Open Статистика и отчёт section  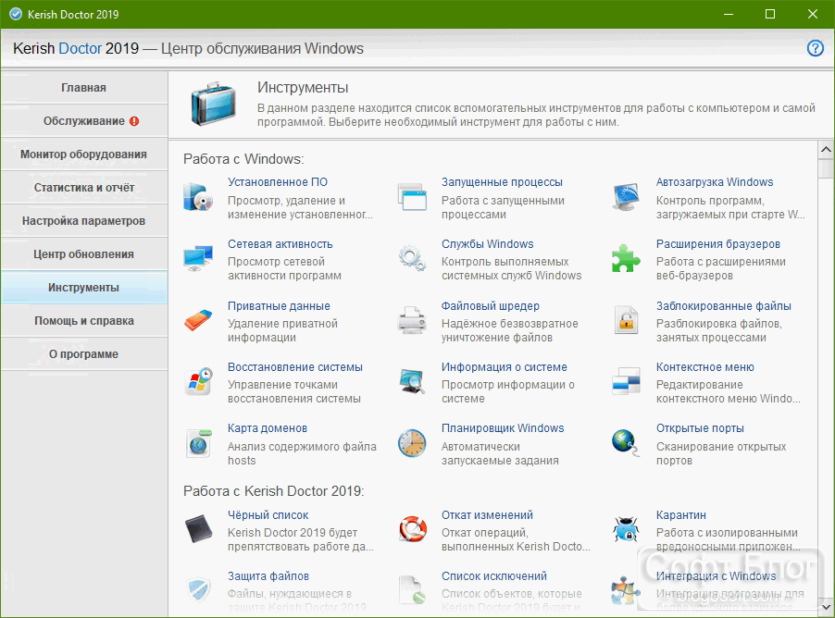84,187
